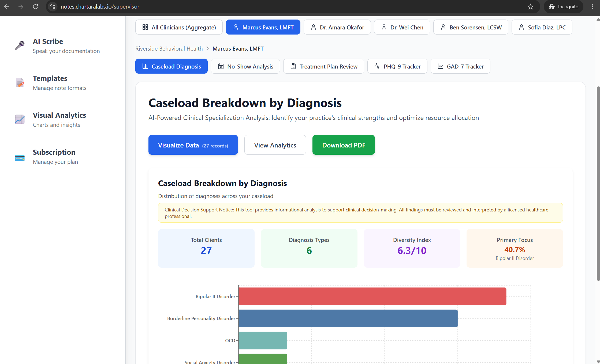Open the Treatment Plan Review tab
Viewport: 600px width, 364px height.
tap(324, 66)
